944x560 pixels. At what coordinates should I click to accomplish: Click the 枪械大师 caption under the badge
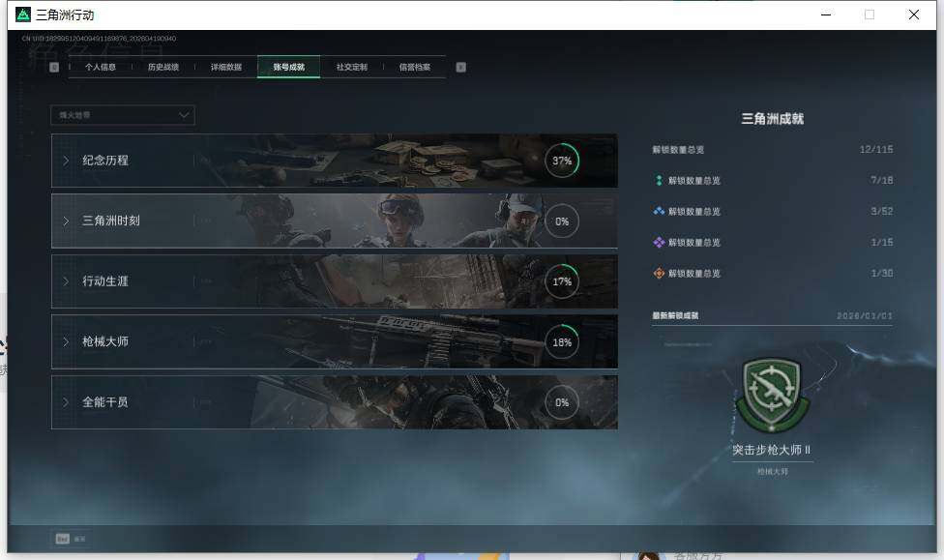pos(773,471)
